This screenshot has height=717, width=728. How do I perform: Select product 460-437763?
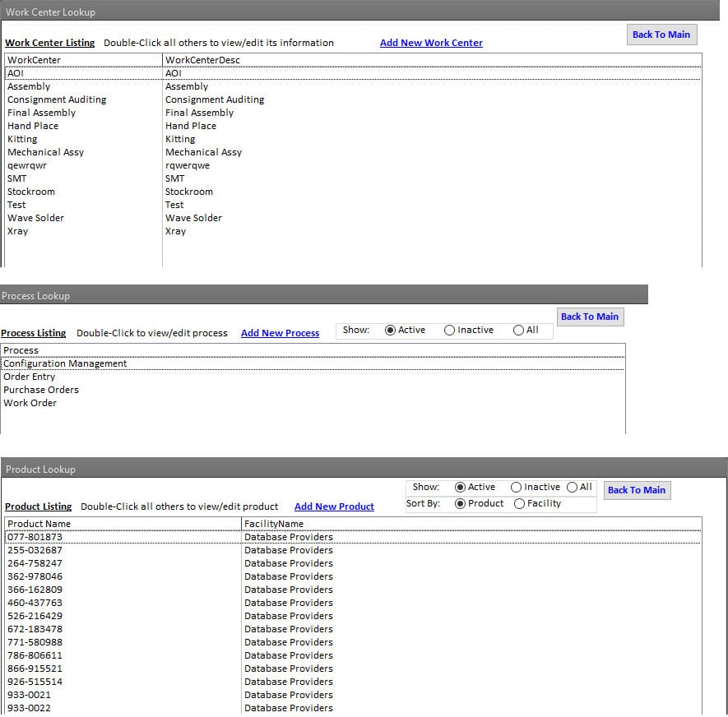353,603
